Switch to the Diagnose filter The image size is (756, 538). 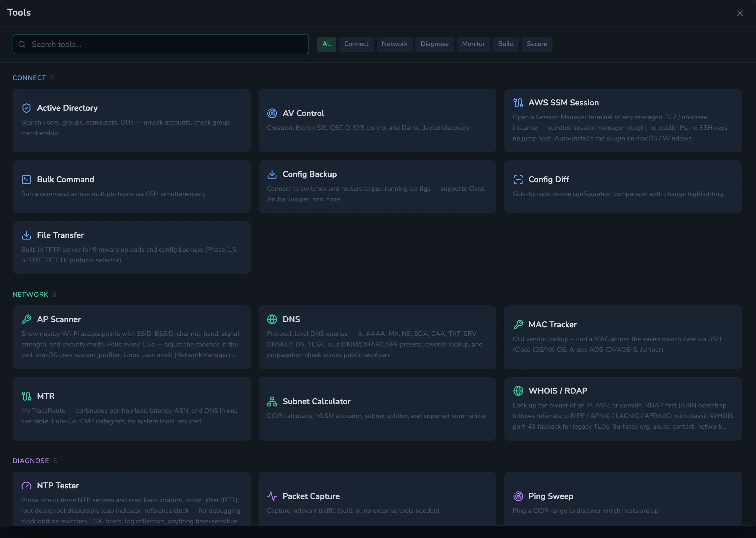coord(435,44)
